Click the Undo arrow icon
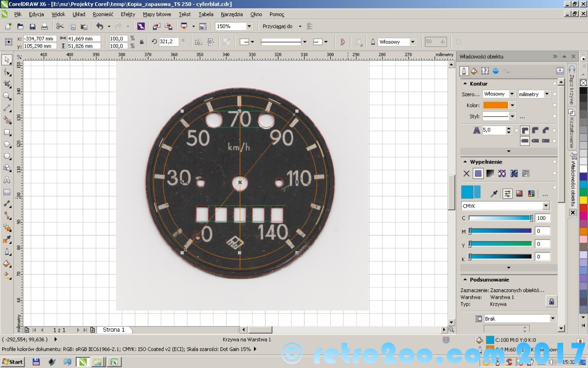 pyautogui.click(x=99, y=27)
